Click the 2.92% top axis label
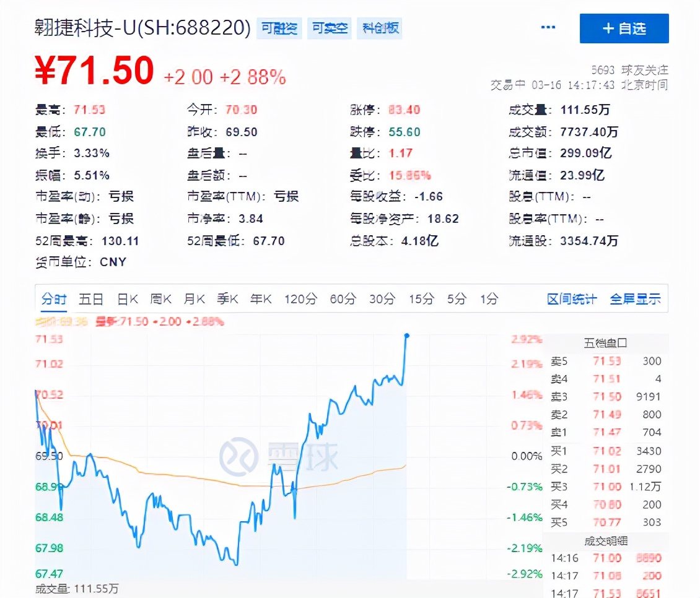 coord(527,339)
